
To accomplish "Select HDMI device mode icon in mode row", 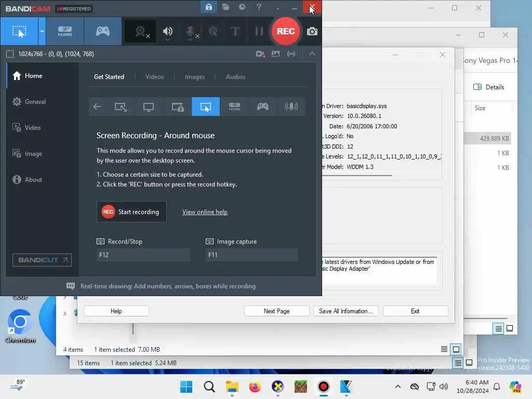I will (x=234, y=107).
